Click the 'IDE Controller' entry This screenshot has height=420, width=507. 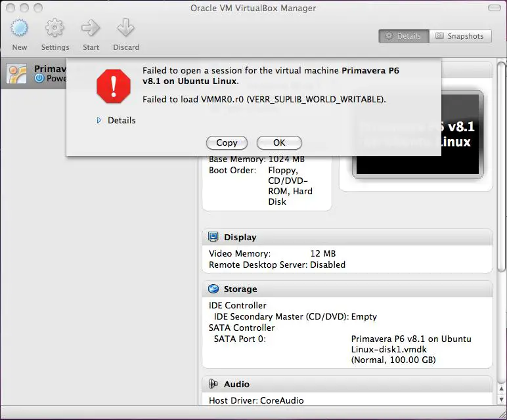pos(238,305)
